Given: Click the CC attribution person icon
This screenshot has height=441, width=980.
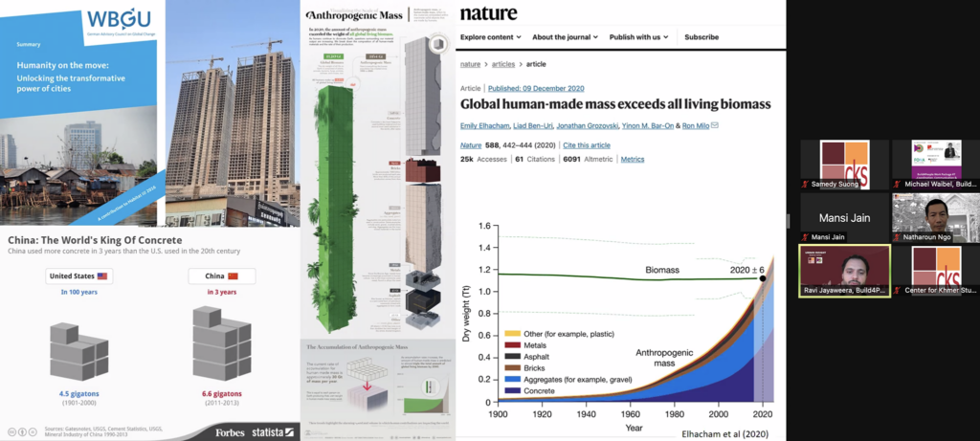Looking at the screenshot, I should coord(22,431).
